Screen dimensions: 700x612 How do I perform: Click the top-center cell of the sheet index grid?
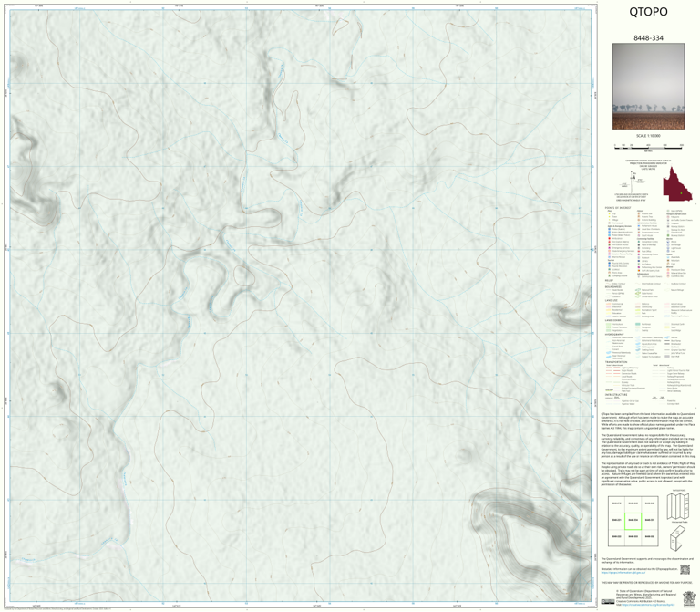(x=633, y=503)
